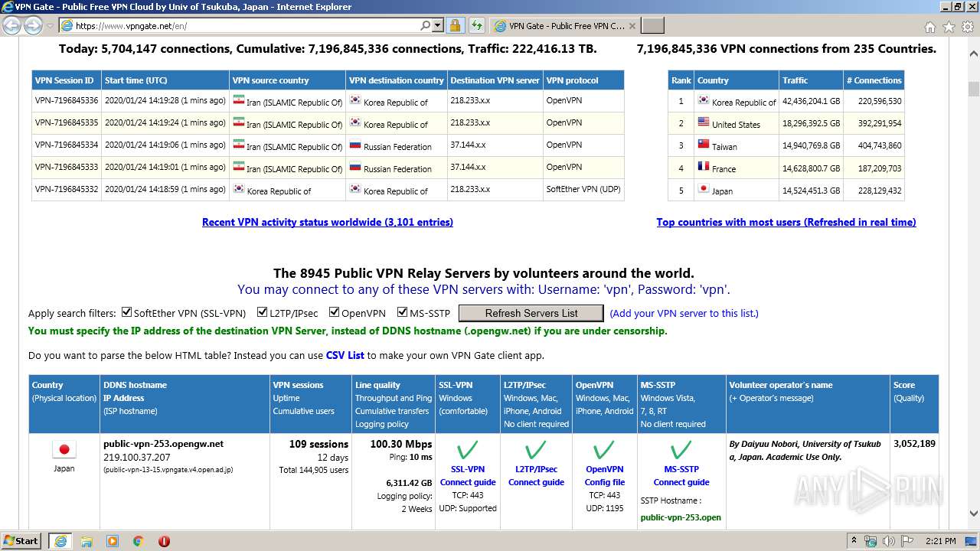Click the browser Forward arrow button
The height and width of the screenshot is (551, 980).
tap(33, 25)
